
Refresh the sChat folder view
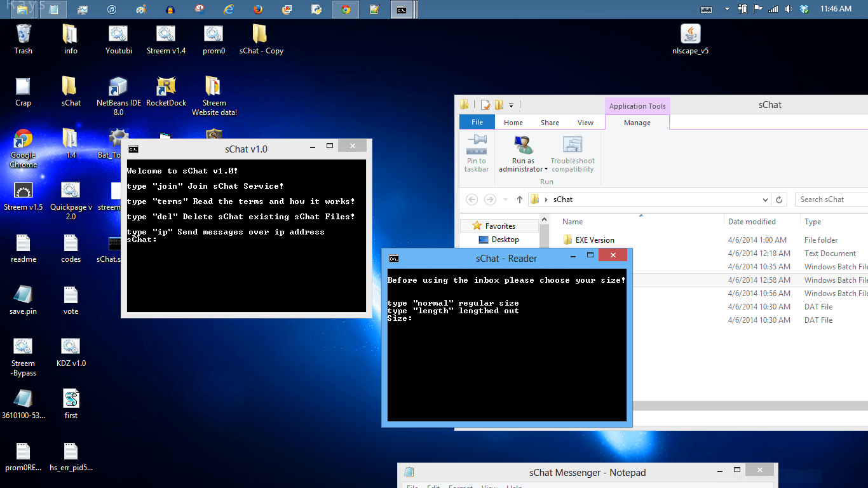(x=780, y=199)
